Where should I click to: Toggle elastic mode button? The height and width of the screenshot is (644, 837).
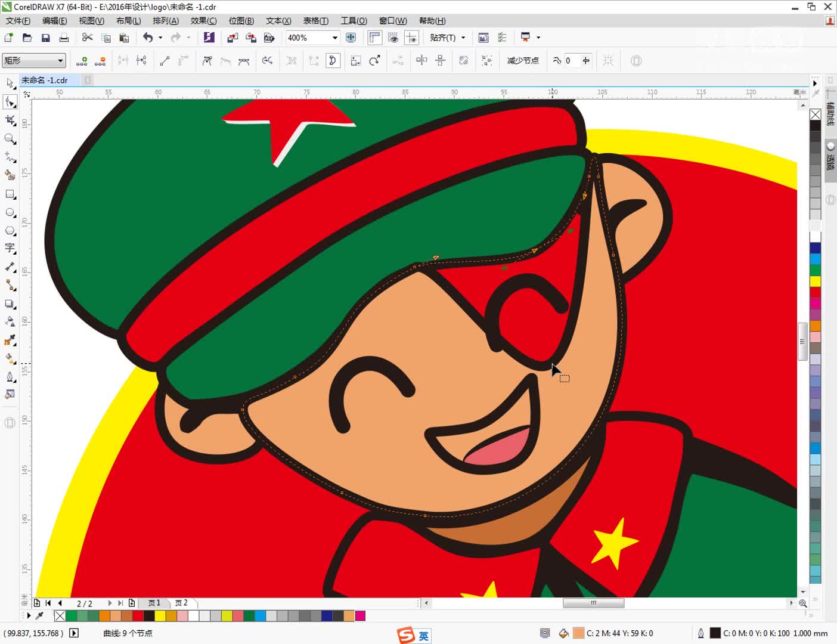[x=463, y=61]
